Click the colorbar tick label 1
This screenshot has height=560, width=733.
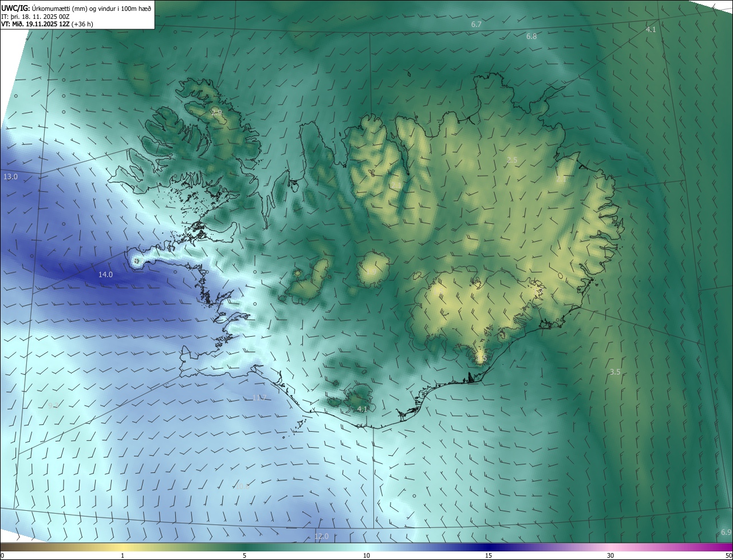pos(123,555)
